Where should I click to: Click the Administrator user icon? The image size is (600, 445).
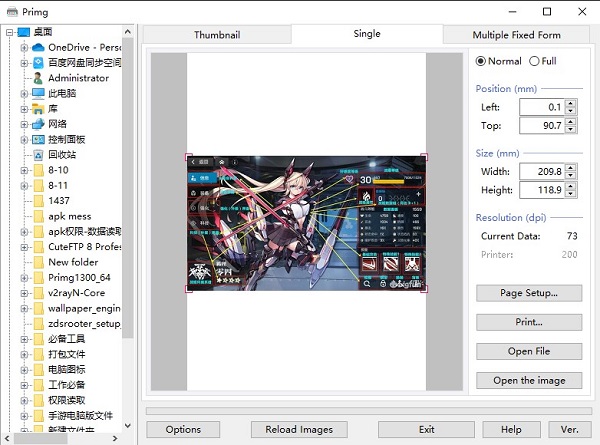pos(38,78)
